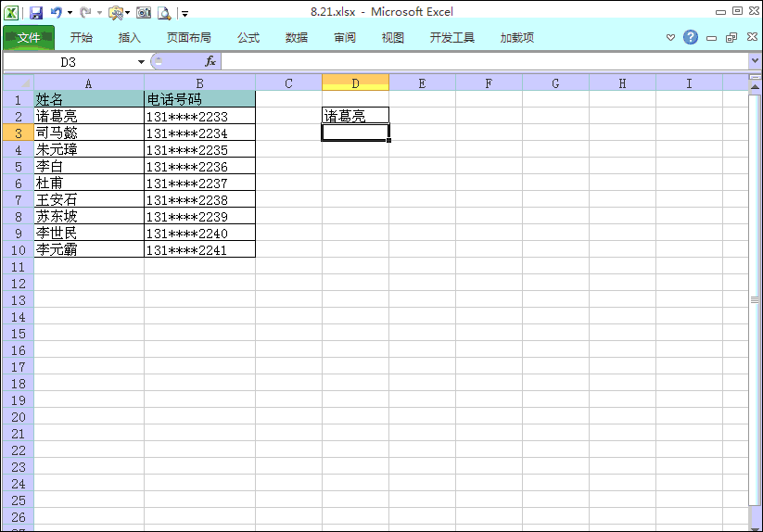Click cell containing 李白
Viewport: 763px width, 532px height.
click(x=89, y=166)
